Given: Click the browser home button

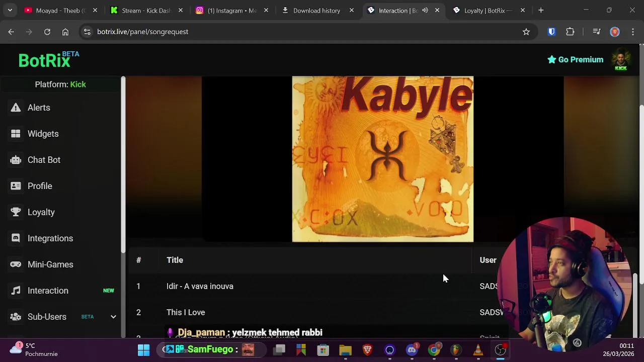Looking at the screenshot, I should [x=65, y=32].
